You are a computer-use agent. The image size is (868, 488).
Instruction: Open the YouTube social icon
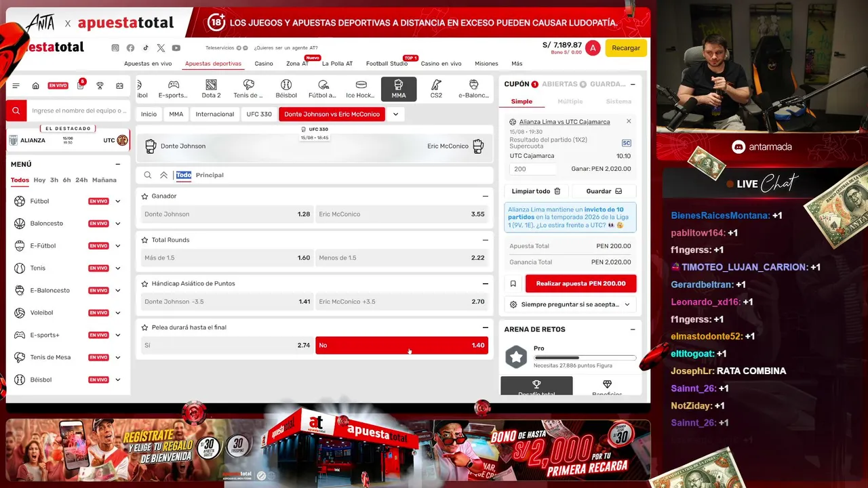(x=176, y=48)
